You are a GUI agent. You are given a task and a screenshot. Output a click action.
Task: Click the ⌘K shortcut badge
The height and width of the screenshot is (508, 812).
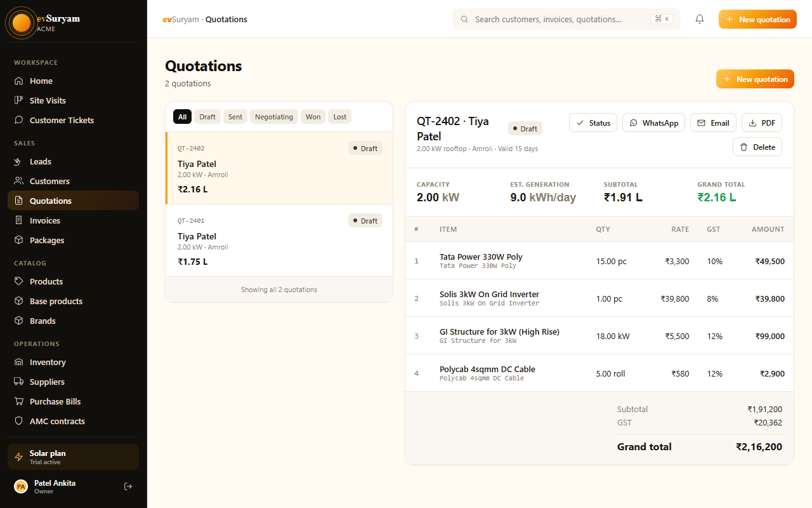(x=662, y=19)
